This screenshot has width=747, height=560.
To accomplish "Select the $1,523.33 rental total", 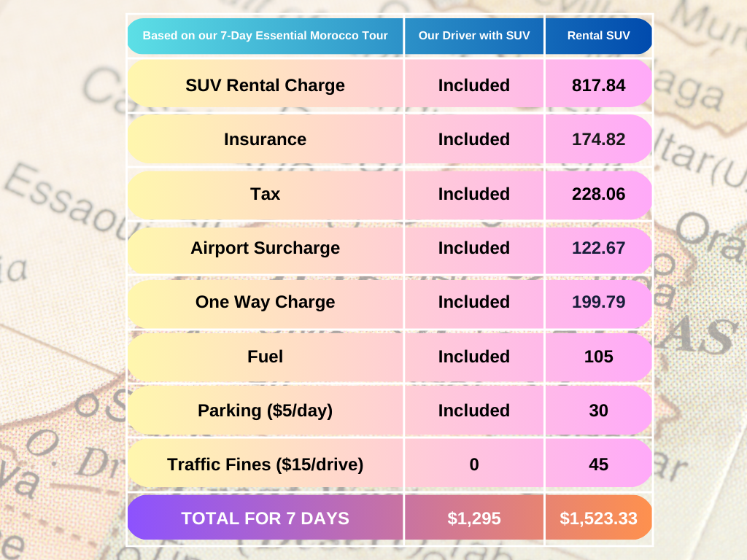I will [598, 518].
